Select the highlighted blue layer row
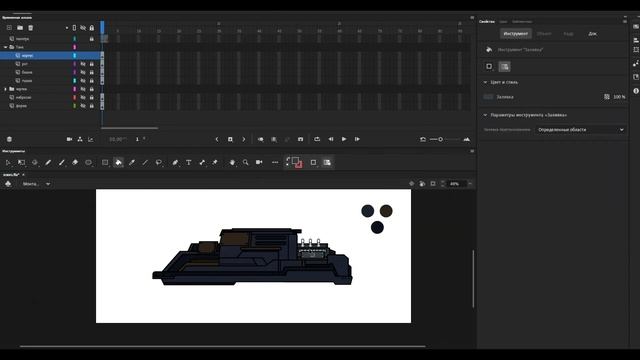640x360 pixels. coord(50,56)
